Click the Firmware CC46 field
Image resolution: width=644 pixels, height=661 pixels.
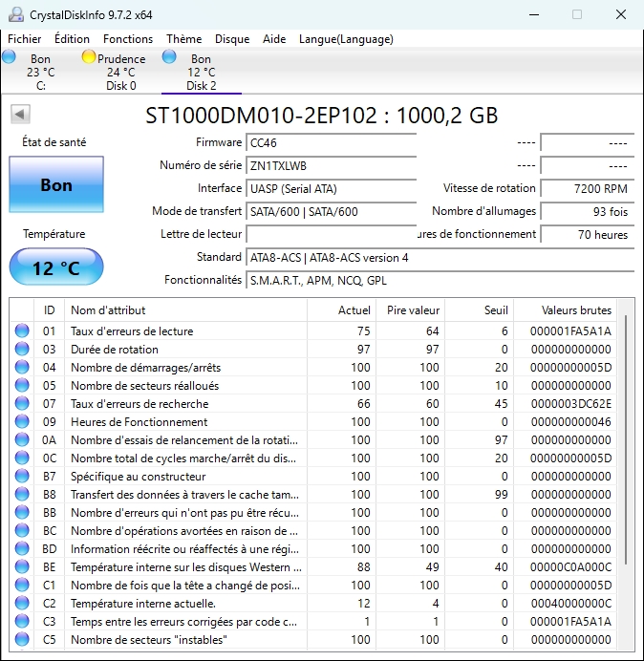[331, 142]
